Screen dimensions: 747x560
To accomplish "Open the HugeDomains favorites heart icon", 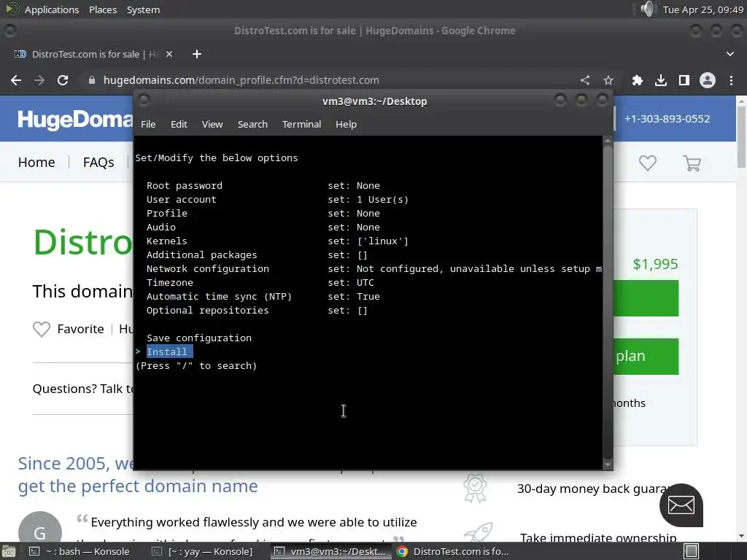I will click(648, 163).
